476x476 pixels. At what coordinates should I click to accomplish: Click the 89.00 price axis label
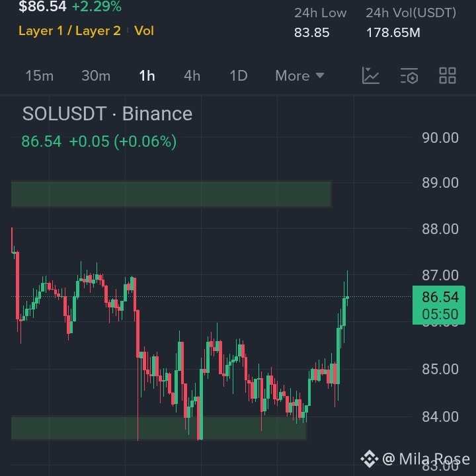tap(440, 182)
